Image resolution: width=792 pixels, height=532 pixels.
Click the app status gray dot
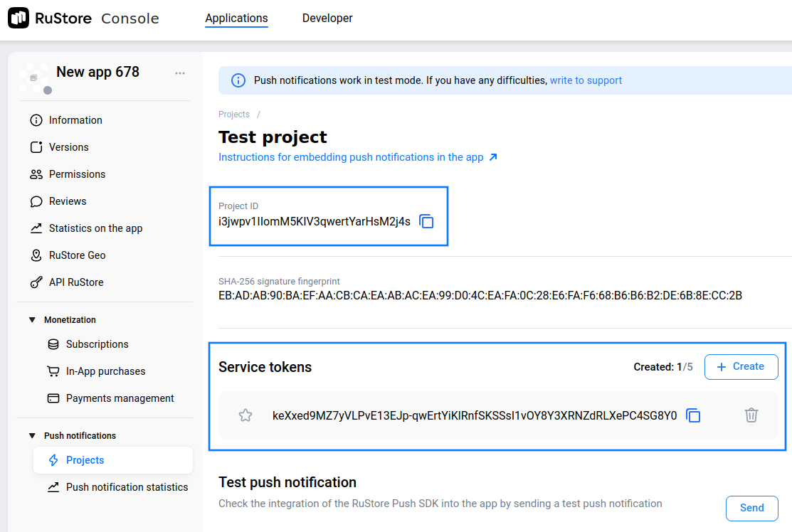coord(48,90)
